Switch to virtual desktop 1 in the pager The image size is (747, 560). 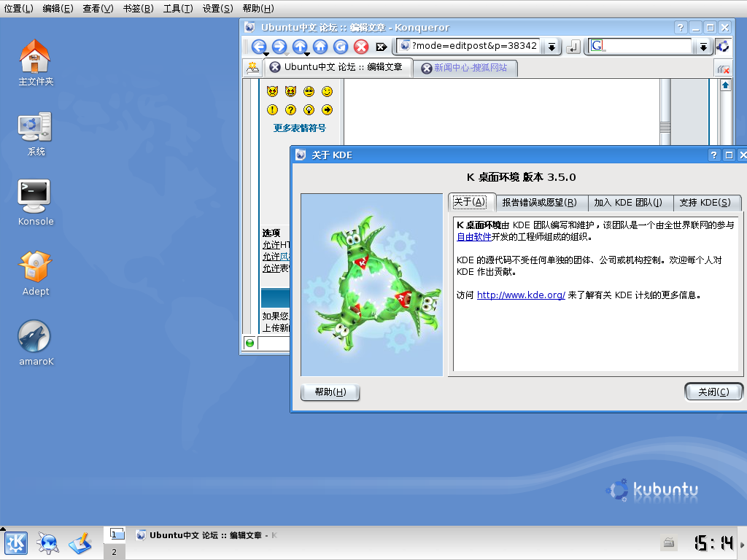(x=115, y=534)
